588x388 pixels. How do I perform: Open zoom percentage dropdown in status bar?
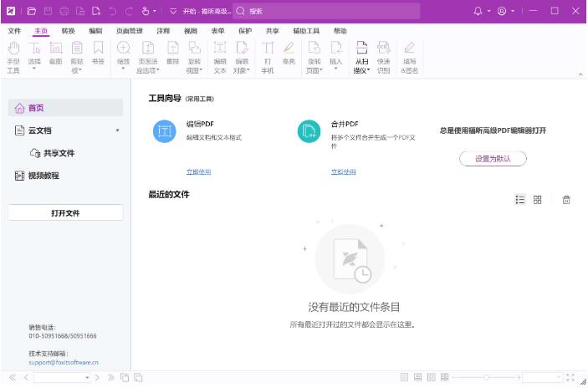(559, 377)
